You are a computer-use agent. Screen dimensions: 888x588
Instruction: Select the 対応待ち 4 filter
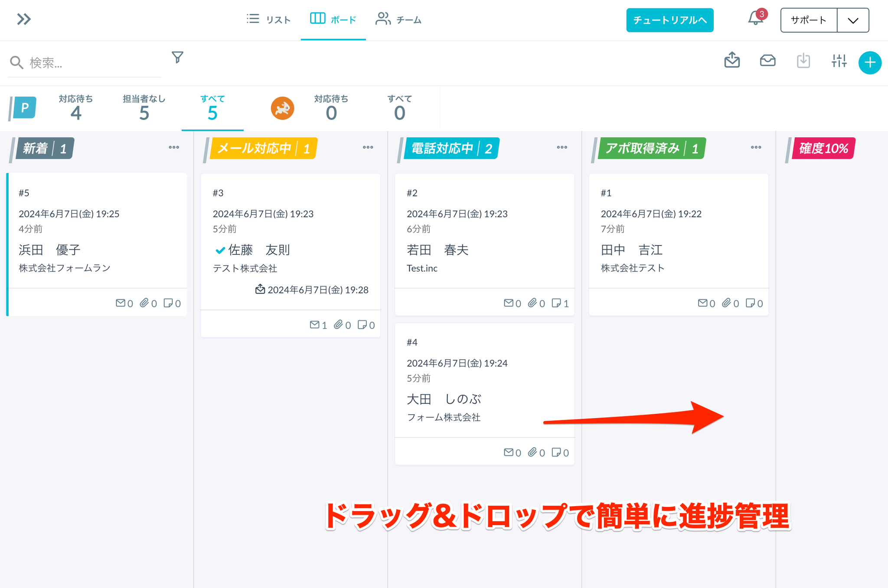[76, 108]
